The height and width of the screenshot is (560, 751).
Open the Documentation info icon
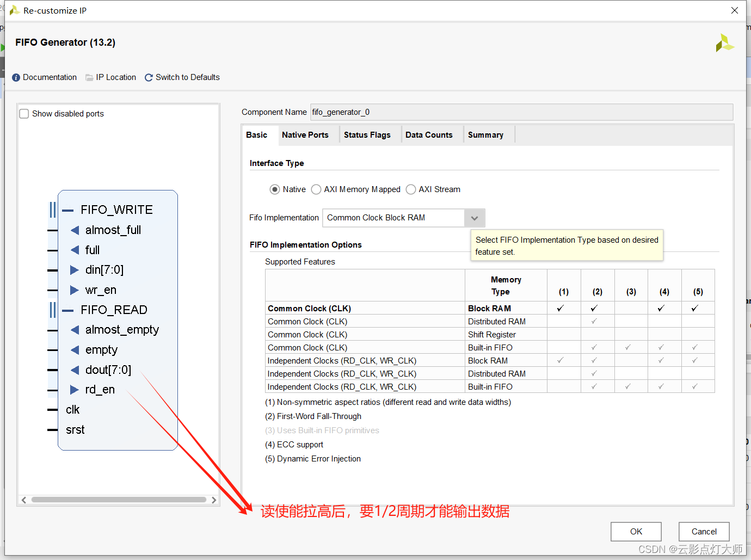(x=16, y=78)
